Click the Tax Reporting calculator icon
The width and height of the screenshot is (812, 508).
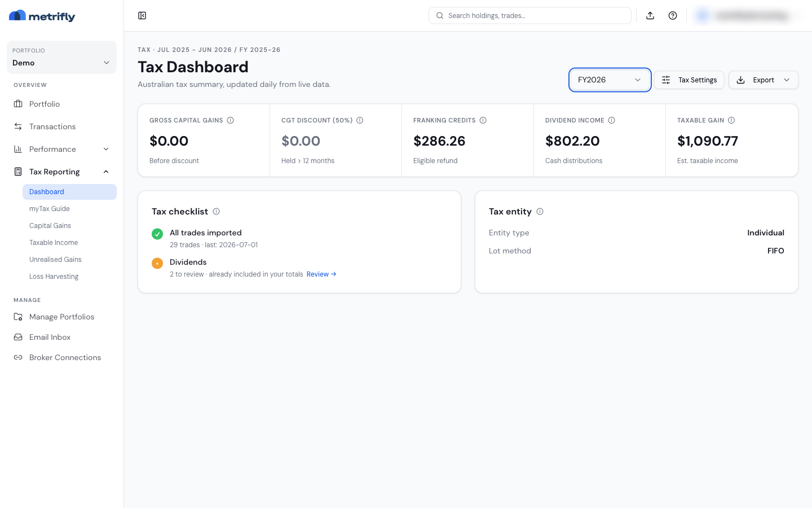click(18, 172)
